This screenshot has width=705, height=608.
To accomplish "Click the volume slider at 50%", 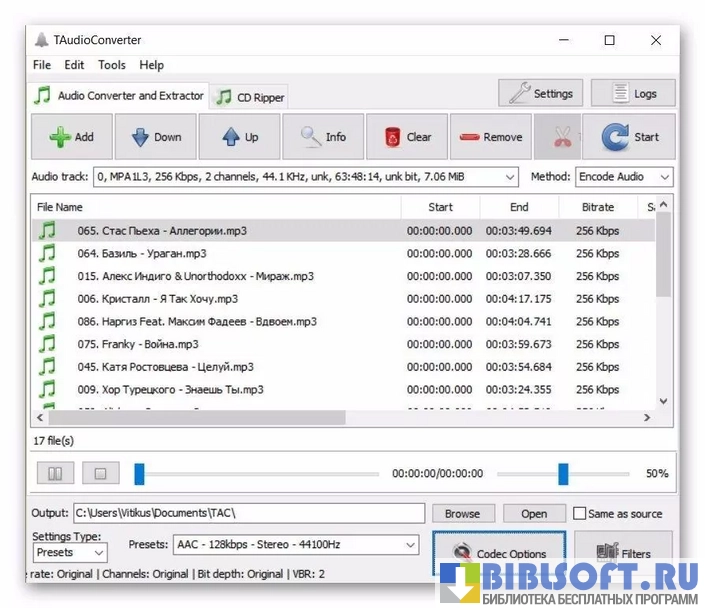I will [563, 473].
